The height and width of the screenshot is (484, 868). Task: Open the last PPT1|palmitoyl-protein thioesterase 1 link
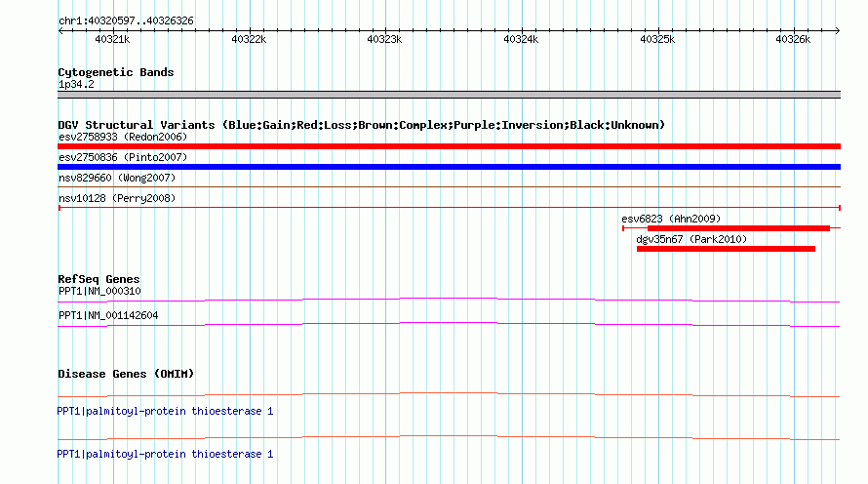[x=165, y=454]
